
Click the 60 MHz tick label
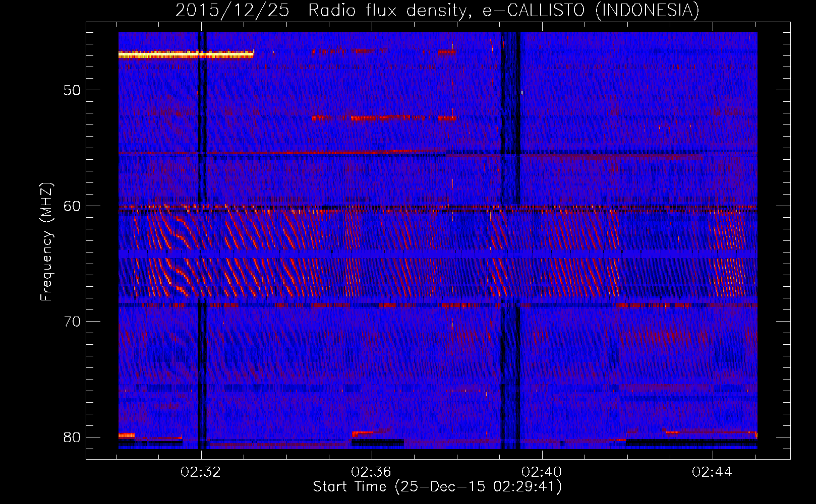point(72,206)
